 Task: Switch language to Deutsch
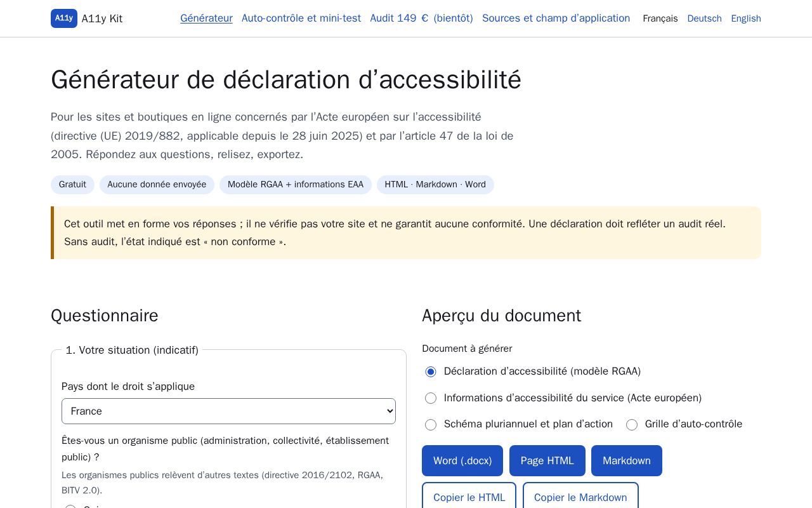click(704, 18)
